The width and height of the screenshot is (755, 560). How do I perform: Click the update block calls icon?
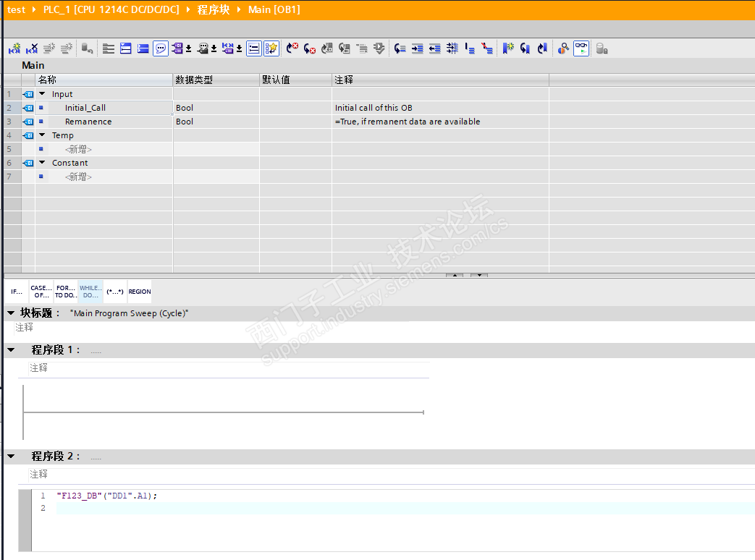[327, 48]
